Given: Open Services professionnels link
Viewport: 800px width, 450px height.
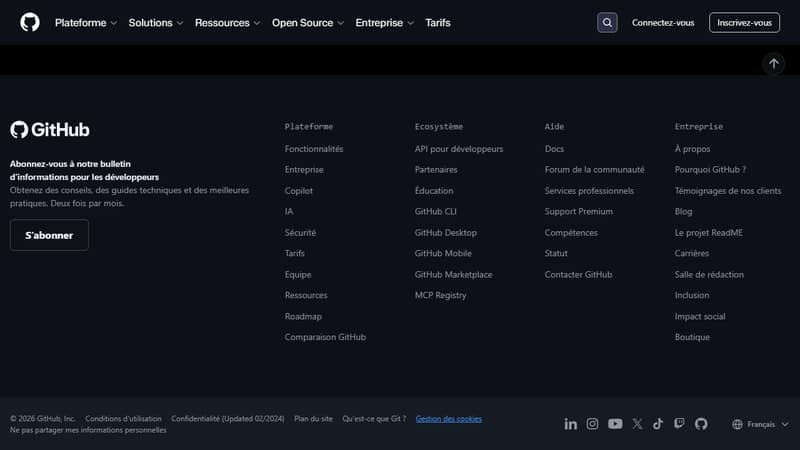Looking at the screenshot, I should point(589,191).
